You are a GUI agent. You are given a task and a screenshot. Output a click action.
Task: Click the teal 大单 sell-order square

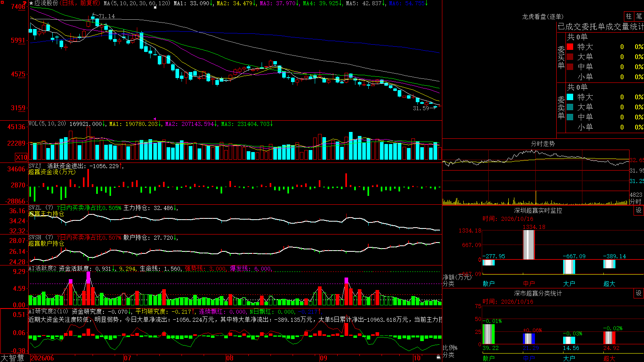point(570,107)
